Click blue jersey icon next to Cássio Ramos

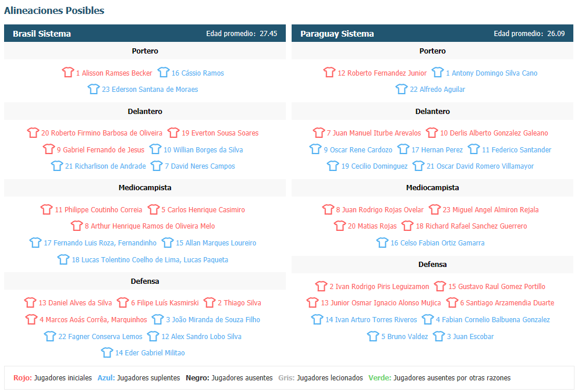164,72
